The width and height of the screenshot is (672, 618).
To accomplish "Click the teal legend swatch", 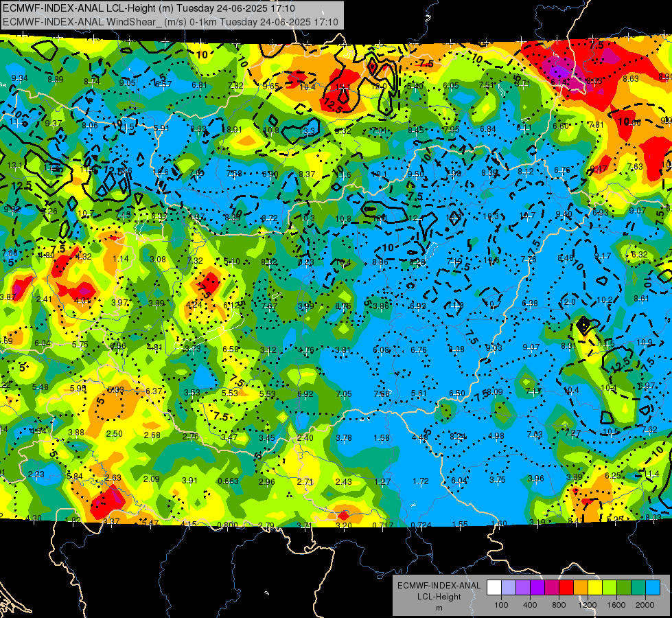I will (638, 588).
